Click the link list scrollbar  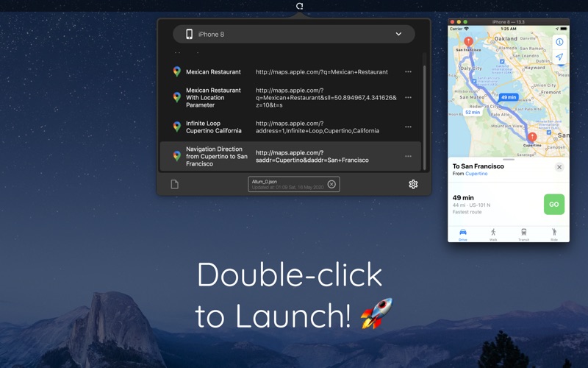pos(425,118)
